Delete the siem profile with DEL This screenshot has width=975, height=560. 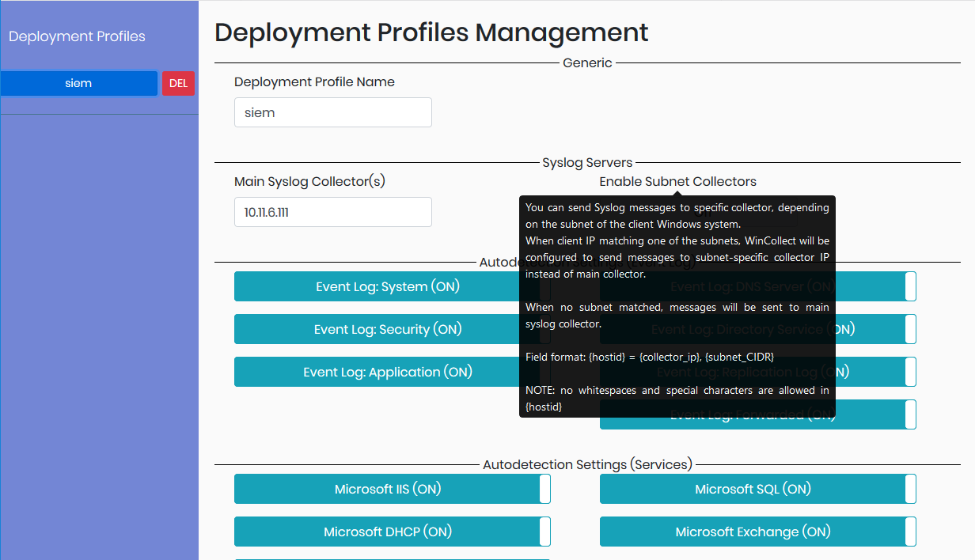pos(178,84)
